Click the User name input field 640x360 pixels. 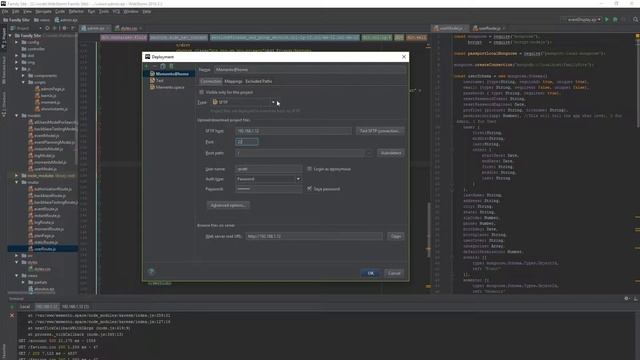[x=269, y=169]
